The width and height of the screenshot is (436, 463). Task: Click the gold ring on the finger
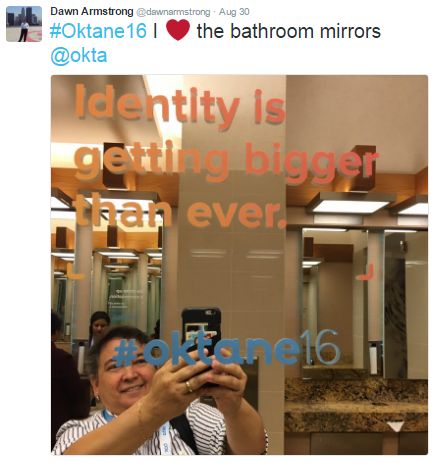pyautogui.click(x=189, y=387)
